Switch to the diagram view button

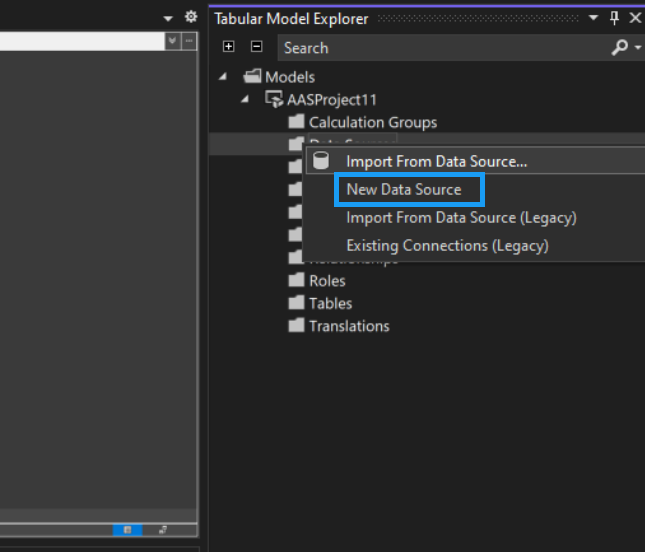click(163, 530)
